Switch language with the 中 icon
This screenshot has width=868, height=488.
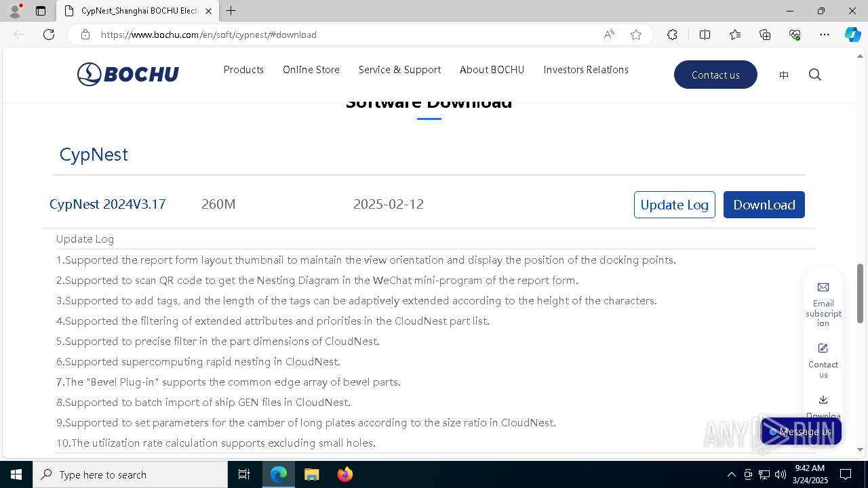click(x=784, y=75)
